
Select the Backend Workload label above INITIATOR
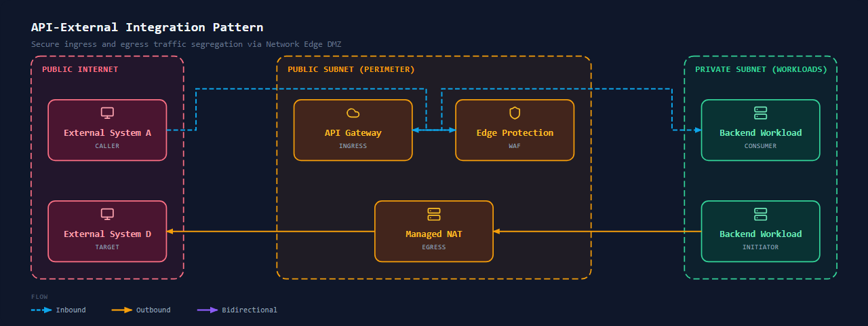761,234
